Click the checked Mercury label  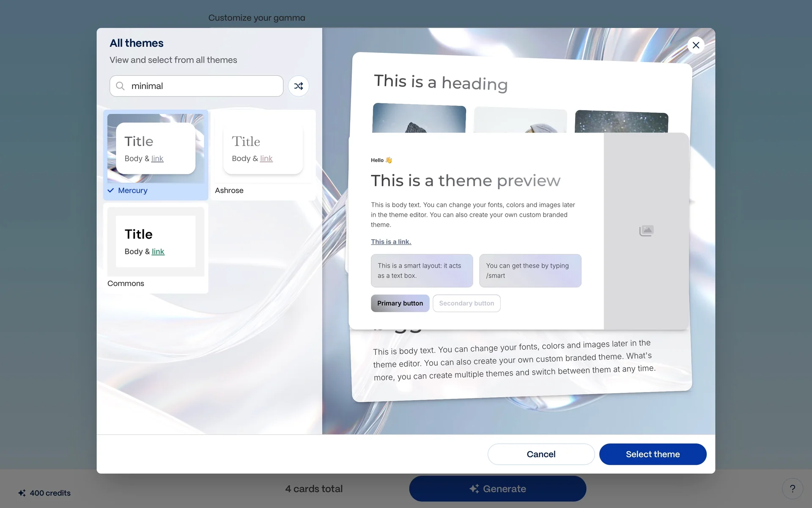[132, 190]
